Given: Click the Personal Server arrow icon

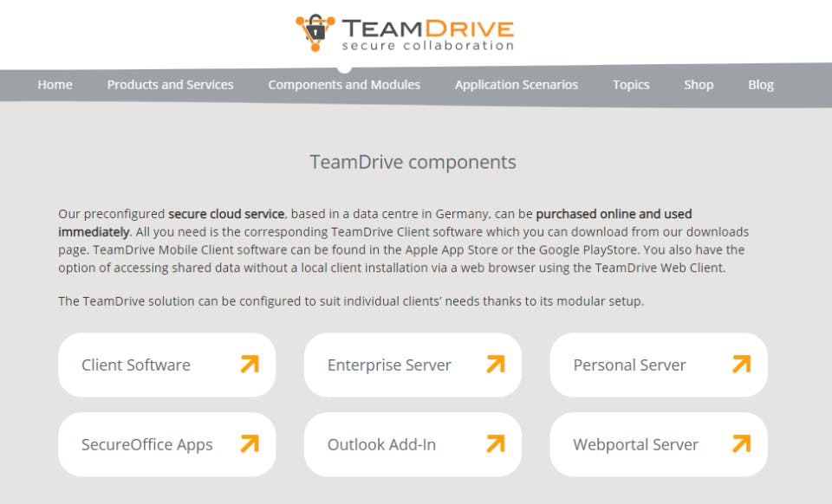Looking at the screenshot, I should coord(742,365).
